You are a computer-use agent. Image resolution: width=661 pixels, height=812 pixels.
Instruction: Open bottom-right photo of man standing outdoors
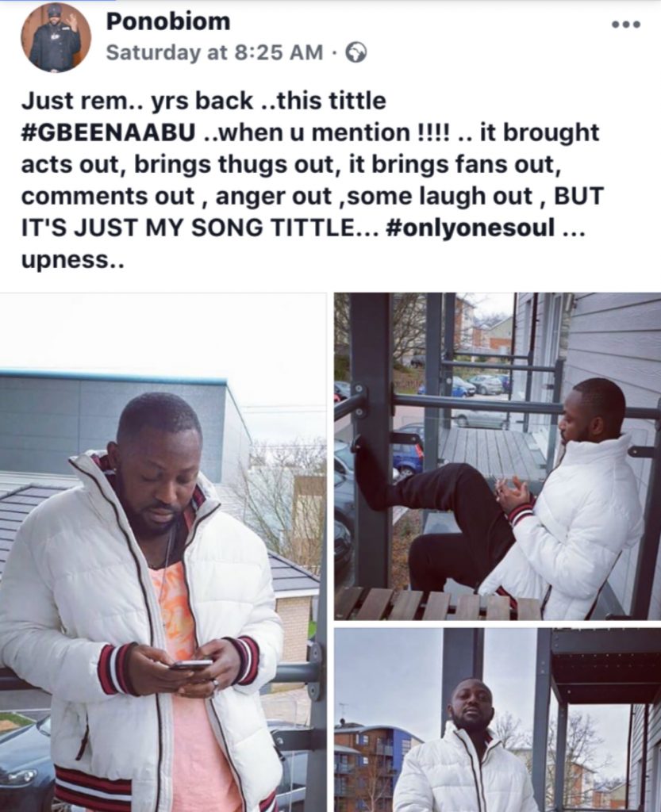[x=498, y=720]
